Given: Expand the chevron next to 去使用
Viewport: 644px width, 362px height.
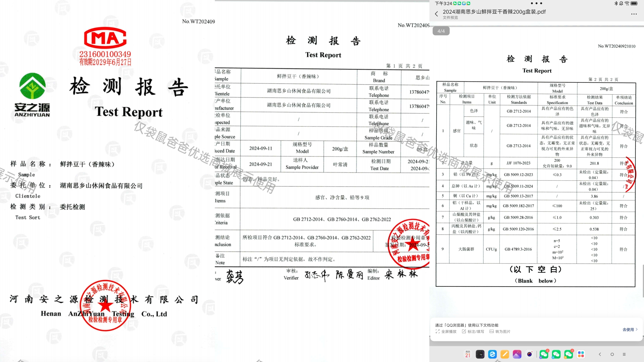Looking at the screenshot, I should pyautogui.click(x=637, y=329).
